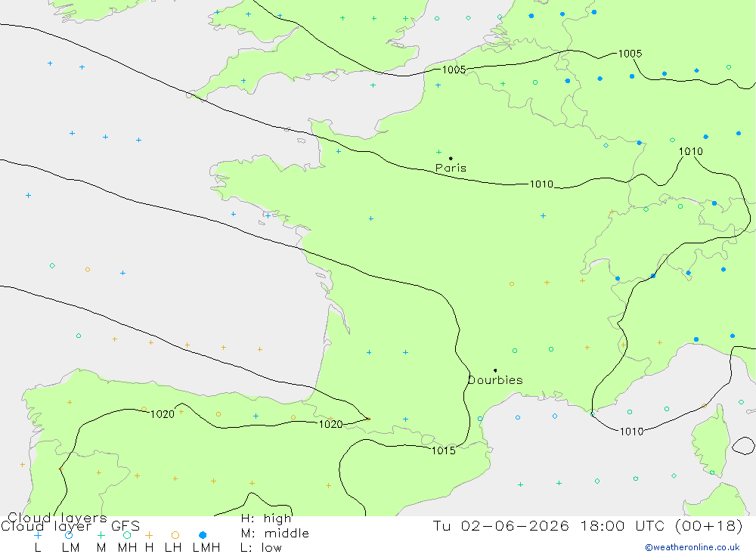
Task: Click the orange plus H legend symbol
Action: (149, 535)
